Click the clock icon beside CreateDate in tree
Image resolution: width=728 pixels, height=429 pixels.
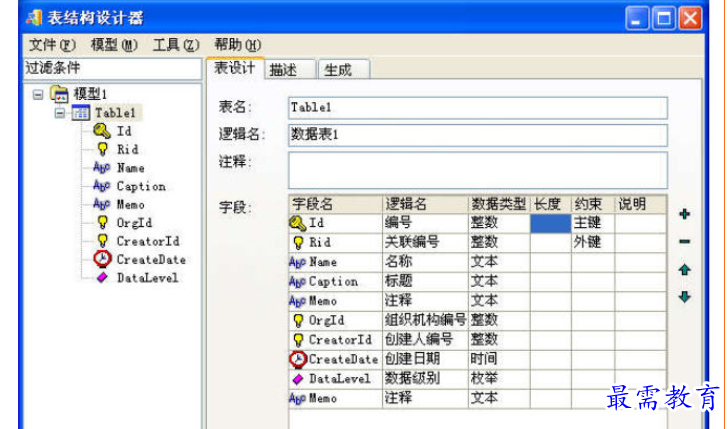coord(102,259)
